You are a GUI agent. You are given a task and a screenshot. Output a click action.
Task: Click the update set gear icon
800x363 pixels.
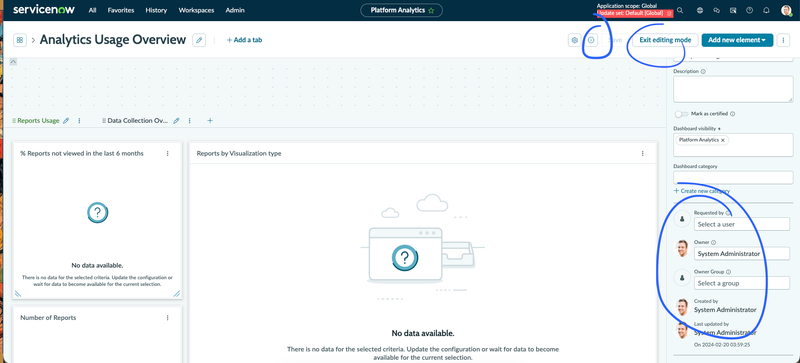pyautogui.click(x=669, y=13)
